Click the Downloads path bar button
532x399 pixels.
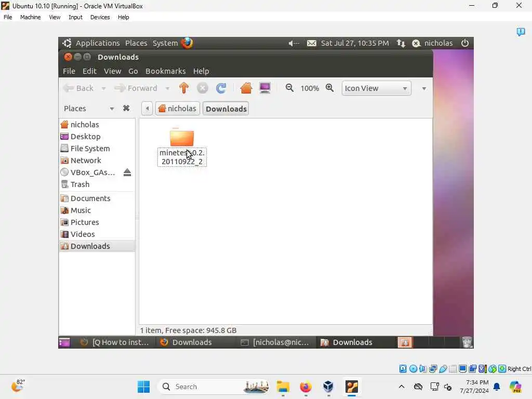[x=226, y=109]
